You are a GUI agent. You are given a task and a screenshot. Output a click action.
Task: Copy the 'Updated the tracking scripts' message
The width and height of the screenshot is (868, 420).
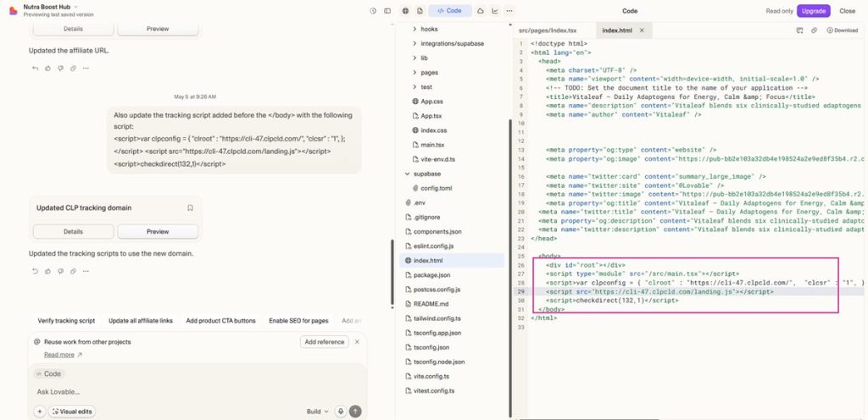click(73, 271)
